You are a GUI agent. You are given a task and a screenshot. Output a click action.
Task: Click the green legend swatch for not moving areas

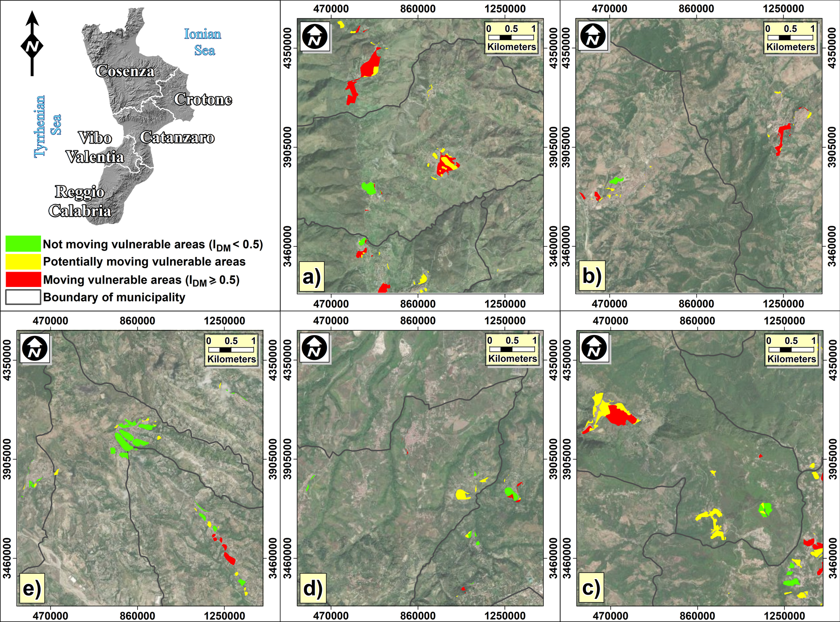23,244
